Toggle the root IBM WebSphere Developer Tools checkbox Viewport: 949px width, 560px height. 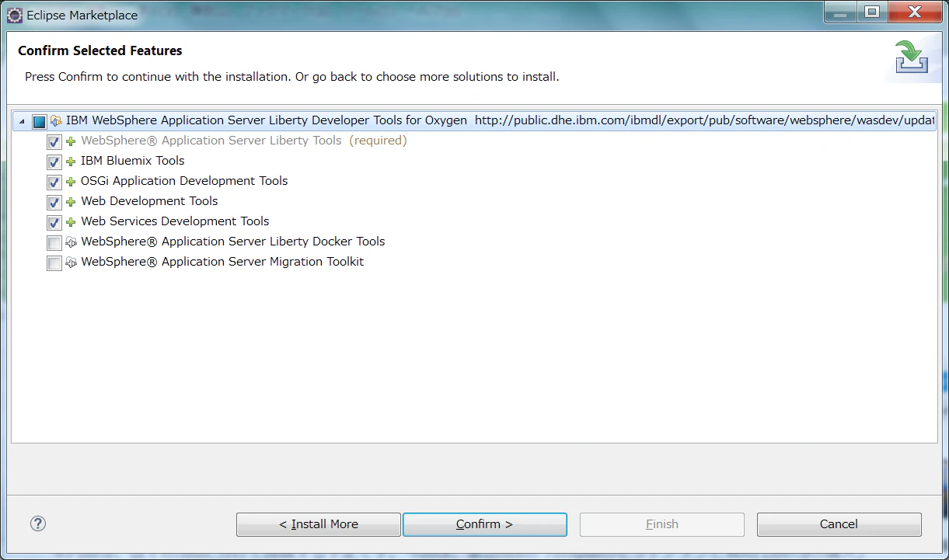point(39,121)
